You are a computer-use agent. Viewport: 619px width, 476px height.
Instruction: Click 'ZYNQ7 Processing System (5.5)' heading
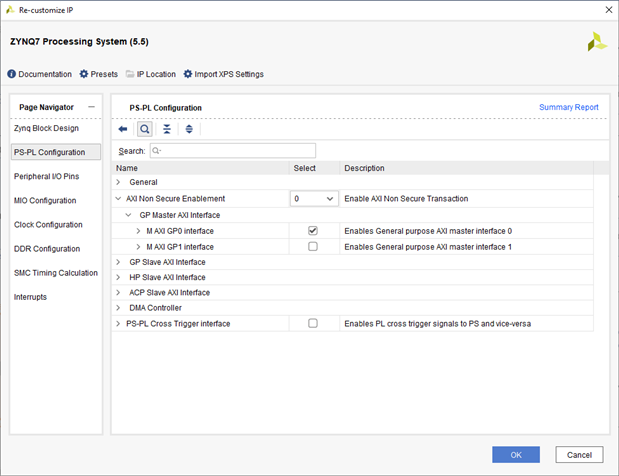tap(79, 41)
